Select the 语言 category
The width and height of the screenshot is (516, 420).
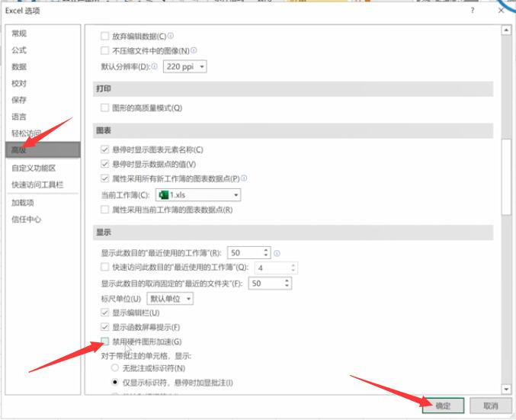tap(19, 117)
